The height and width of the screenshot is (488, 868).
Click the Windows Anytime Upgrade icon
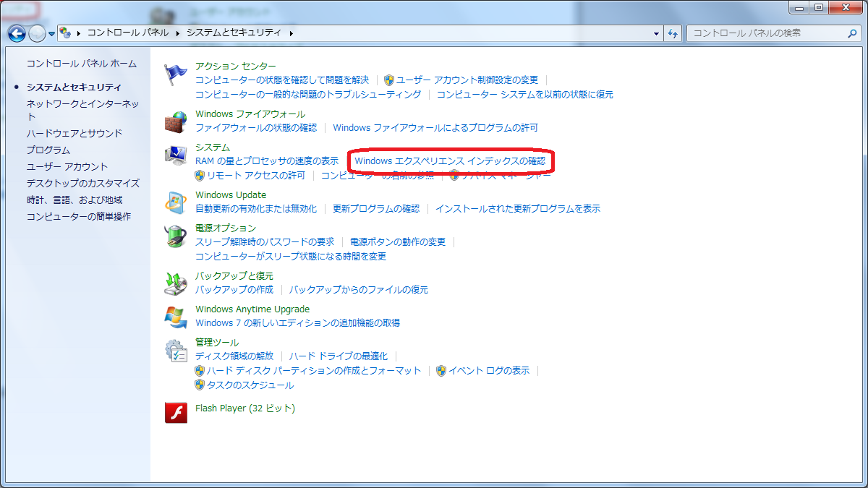[176, 317]
